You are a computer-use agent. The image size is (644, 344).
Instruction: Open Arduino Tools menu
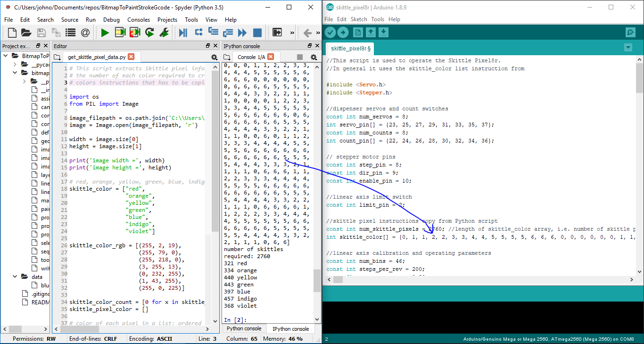tap(378, 19)
